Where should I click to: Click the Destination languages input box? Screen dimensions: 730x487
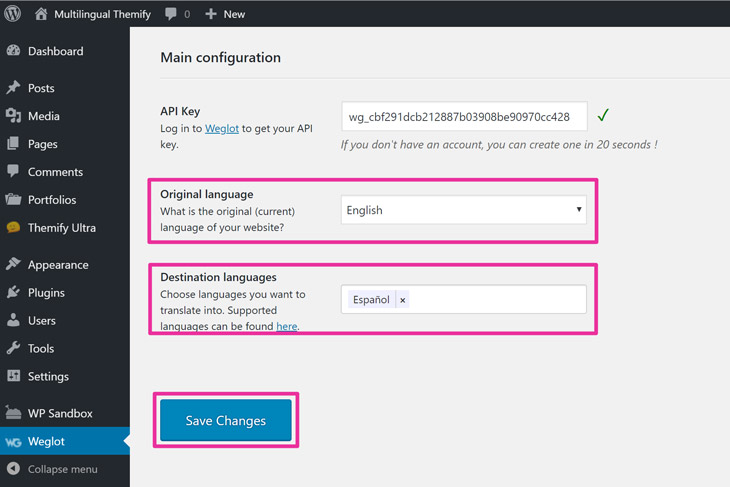(464, 299)
